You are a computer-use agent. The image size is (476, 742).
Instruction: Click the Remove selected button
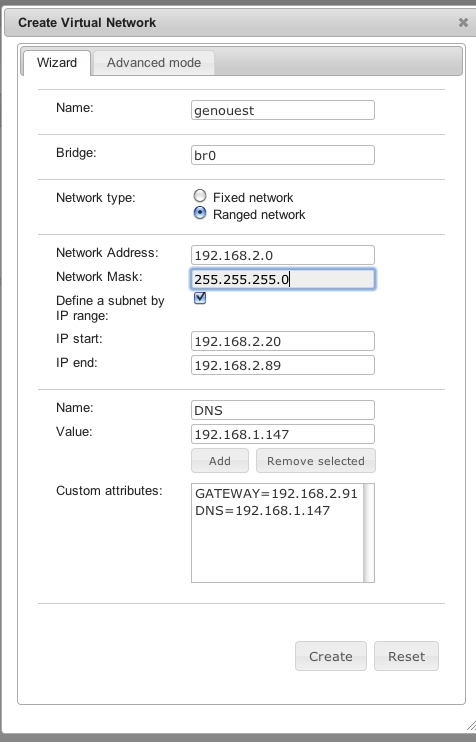click(x=316, y=460)
